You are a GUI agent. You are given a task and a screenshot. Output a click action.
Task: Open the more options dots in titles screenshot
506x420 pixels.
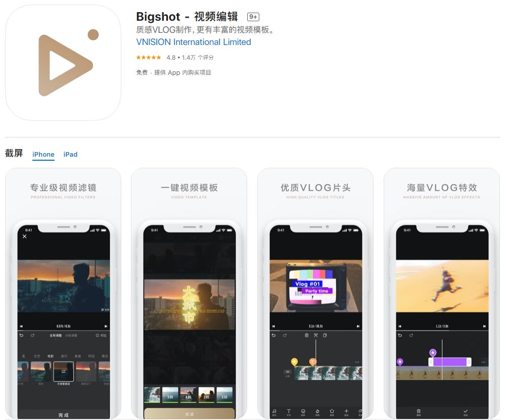coord(357,362)
